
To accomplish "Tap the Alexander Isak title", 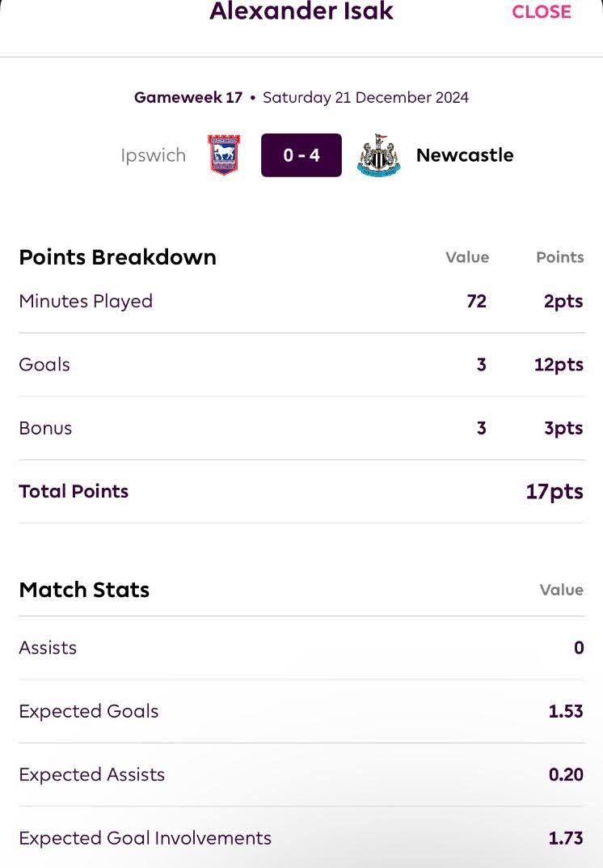I will [301, 11].
